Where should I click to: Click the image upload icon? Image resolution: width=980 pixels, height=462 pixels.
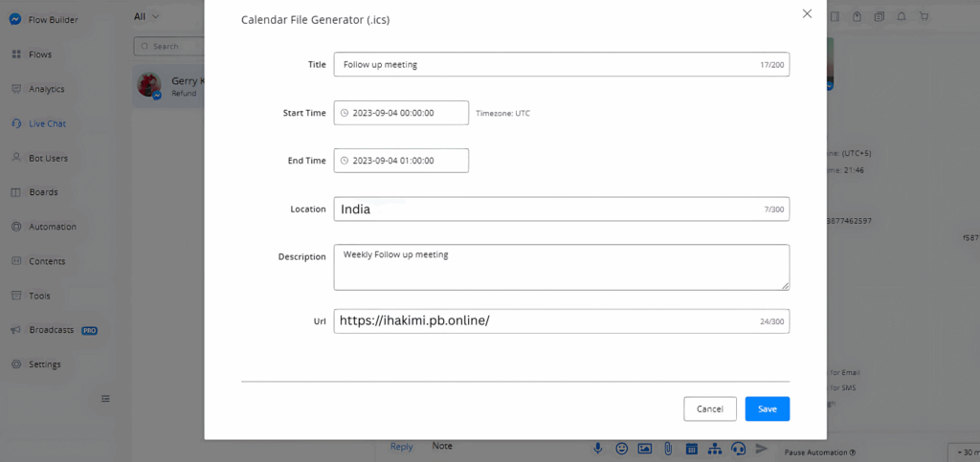[645, 448]
